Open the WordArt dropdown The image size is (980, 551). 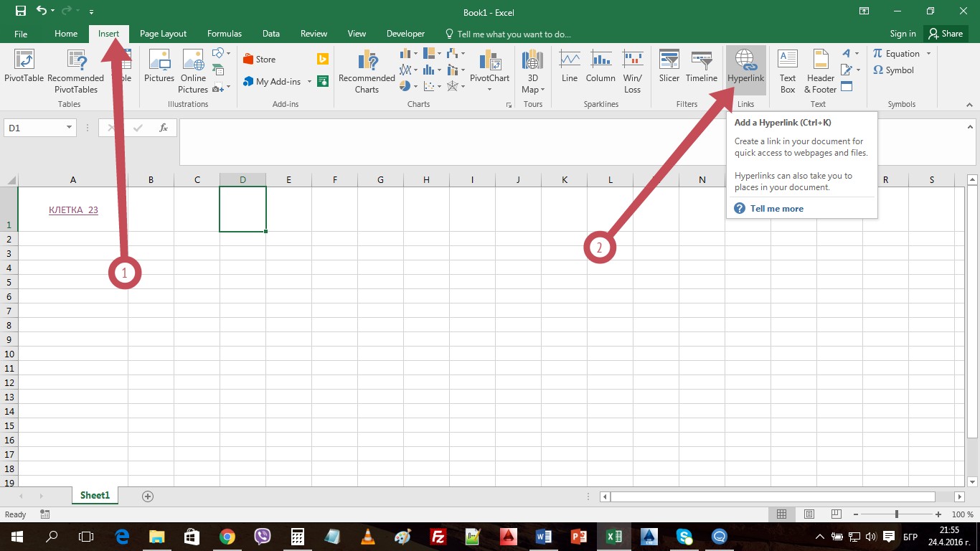point(850,54)
